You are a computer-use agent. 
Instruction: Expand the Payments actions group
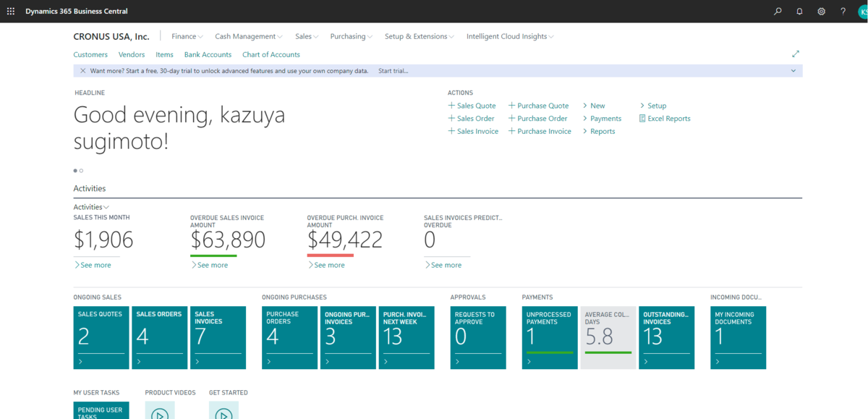602,119
